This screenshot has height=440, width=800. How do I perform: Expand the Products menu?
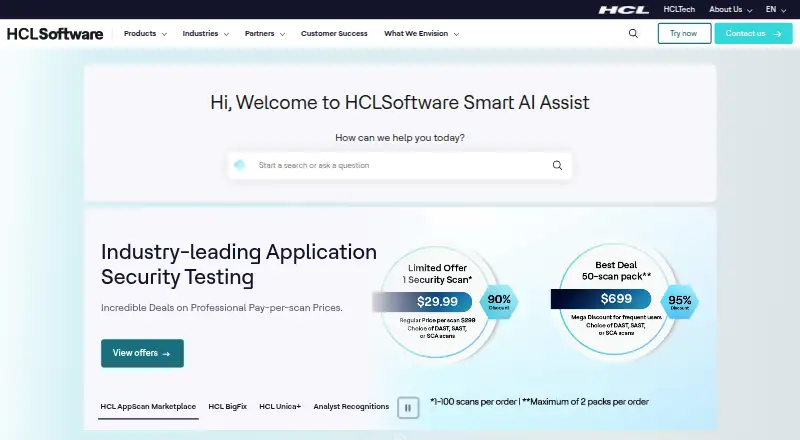[145, 34]
